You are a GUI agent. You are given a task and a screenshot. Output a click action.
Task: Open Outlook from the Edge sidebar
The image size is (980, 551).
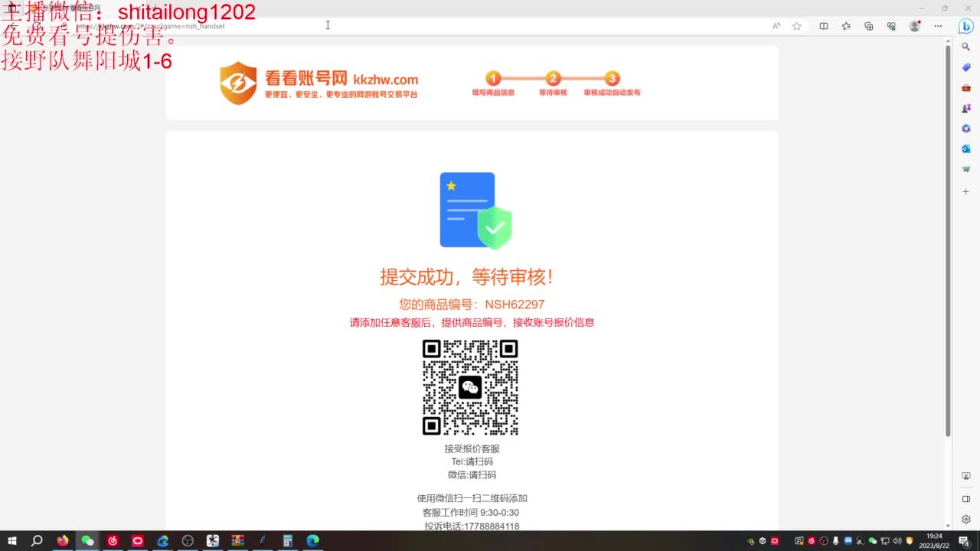click(x=966, y=148)
